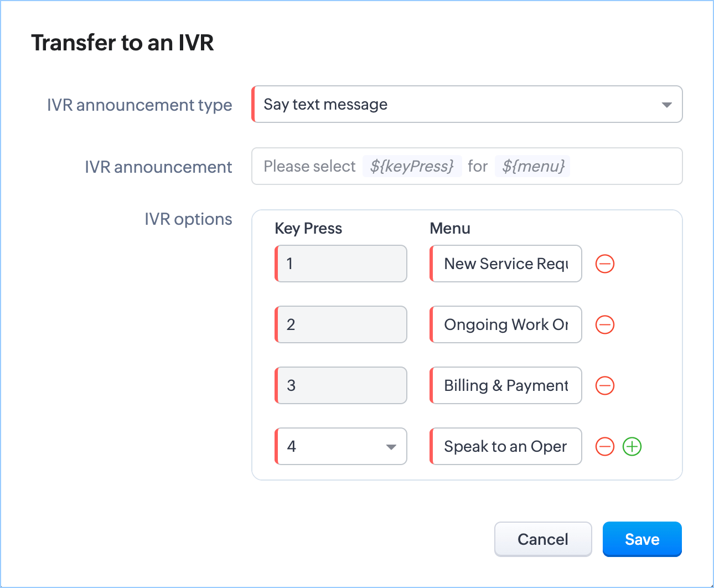
Task: Click the key press 3 field
Action: [x=341, y=385]
